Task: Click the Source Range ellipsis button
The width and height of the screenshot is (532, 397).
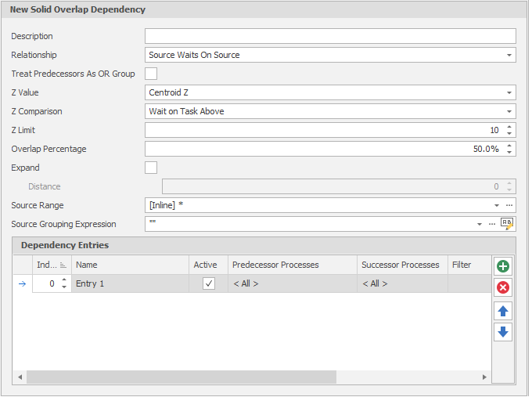Action: tap(509, 205)
